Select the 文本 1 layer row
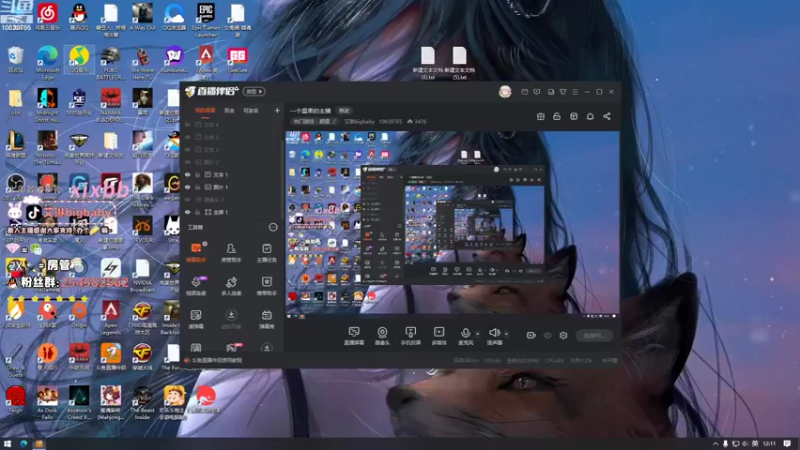 pos(231,174)
